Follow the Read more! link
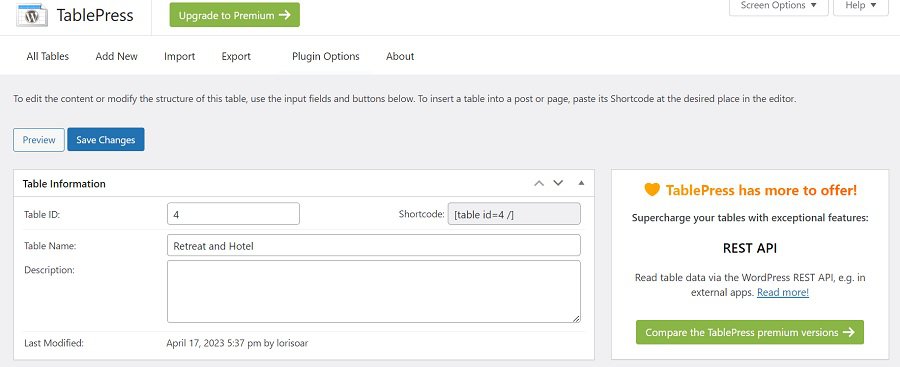Image resolution: width=900 pixels, height=367 pixels. coord(783,292)
